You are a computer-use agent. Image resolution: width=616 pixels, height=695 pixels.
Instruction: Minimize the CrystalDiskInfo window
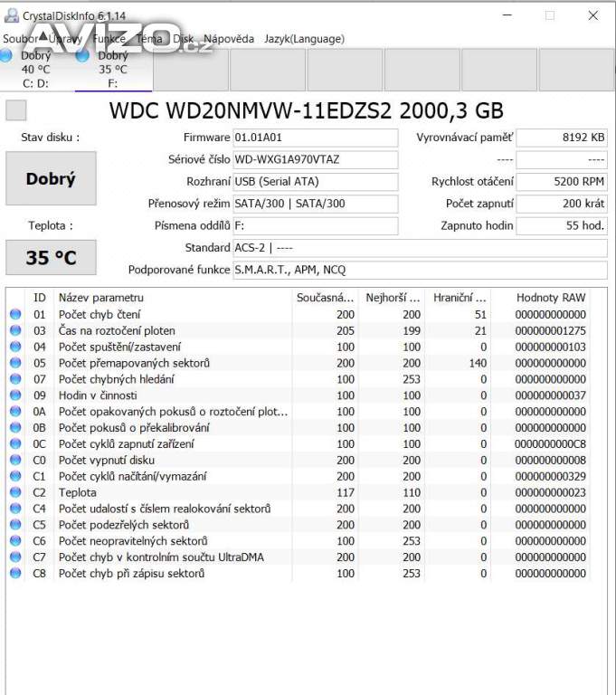click(x=507, y=15)
